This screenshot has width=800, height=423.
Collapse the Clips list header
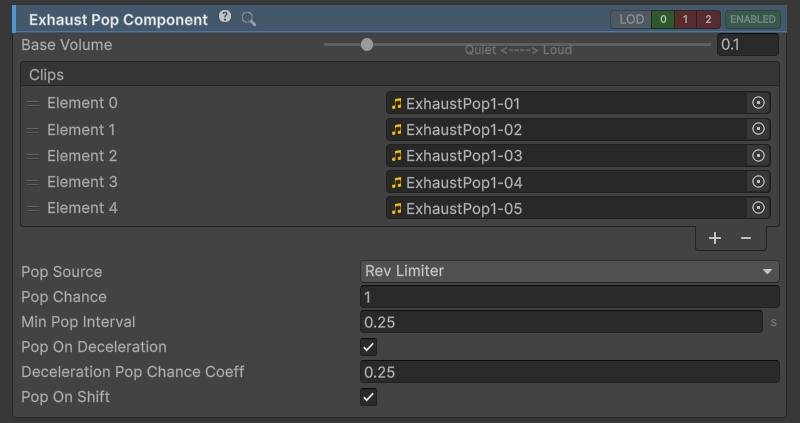(x=399, y=74)
